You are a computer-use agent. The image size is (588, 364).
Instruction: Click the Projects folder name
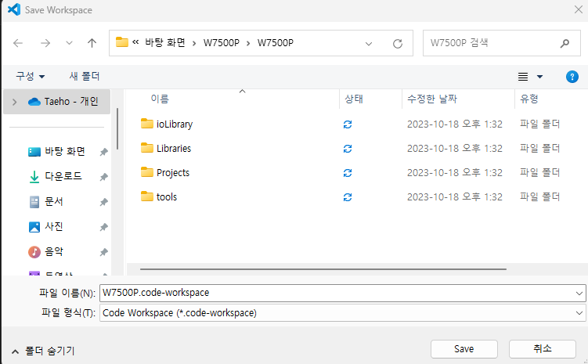pos(173,173)
